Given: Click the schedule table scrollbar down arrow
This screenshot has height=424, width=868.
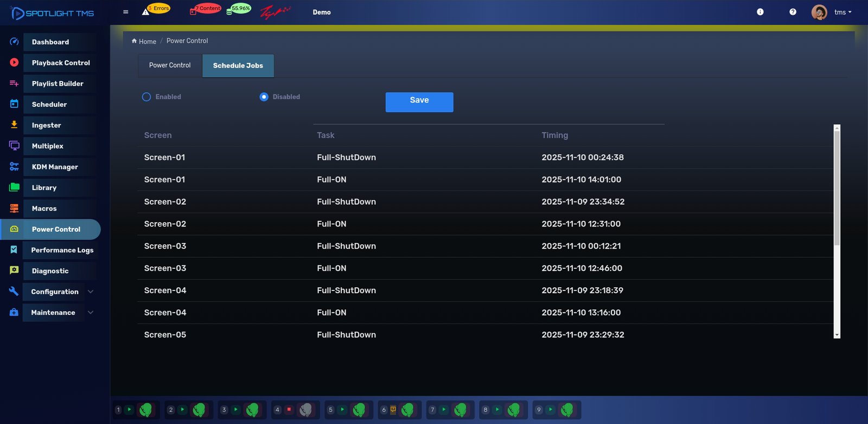Looking at the screenshot, I should tap(837, 335).
